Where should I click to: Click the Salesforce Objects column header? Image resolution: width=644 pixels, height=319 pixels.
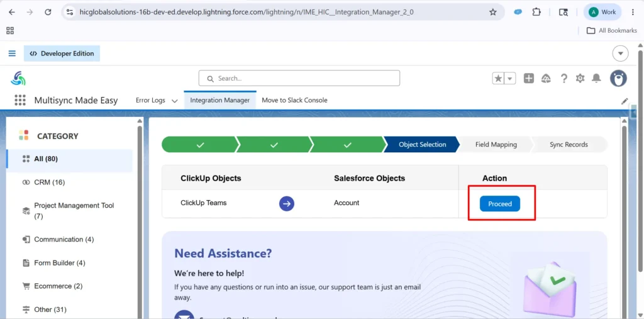click(370, 179)
